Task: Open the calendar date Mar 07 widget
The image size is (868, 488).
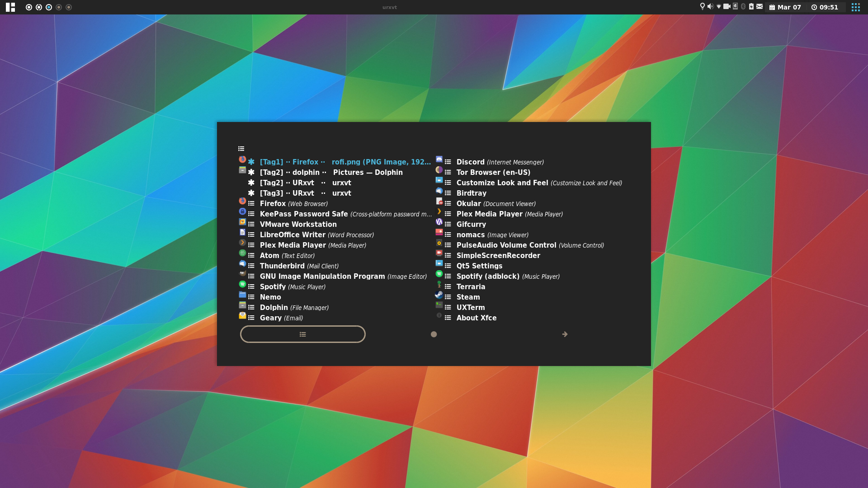Action: point(785,7)
